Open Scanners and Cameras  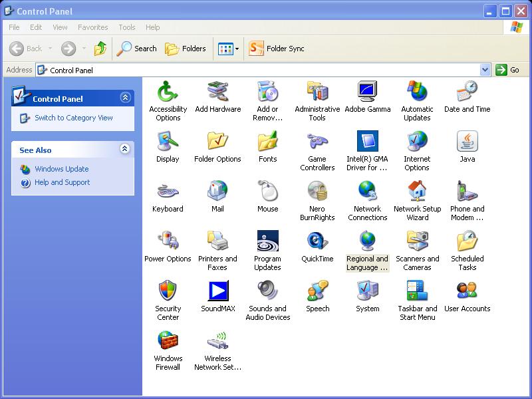pos(418,251)
